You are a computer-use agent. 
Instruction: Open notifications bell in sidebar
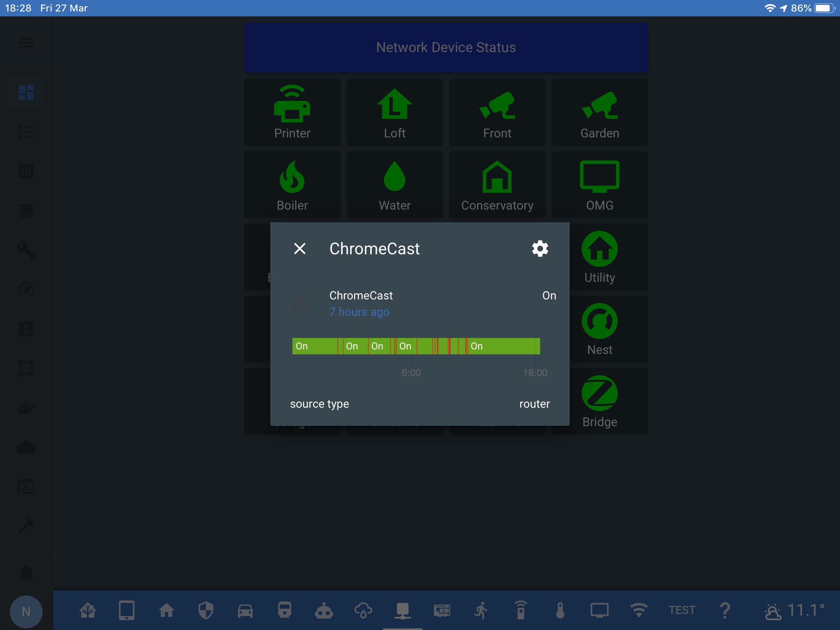tap(26, 572)
